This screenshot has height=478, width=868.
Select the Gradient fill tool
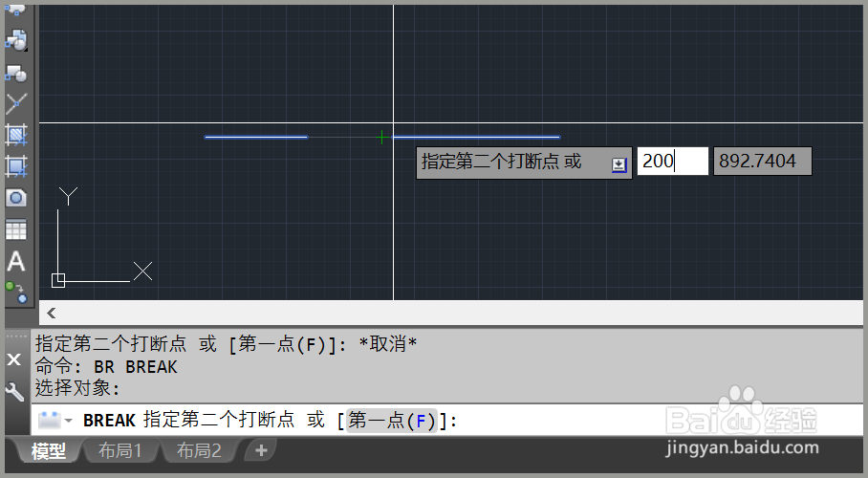16,166
